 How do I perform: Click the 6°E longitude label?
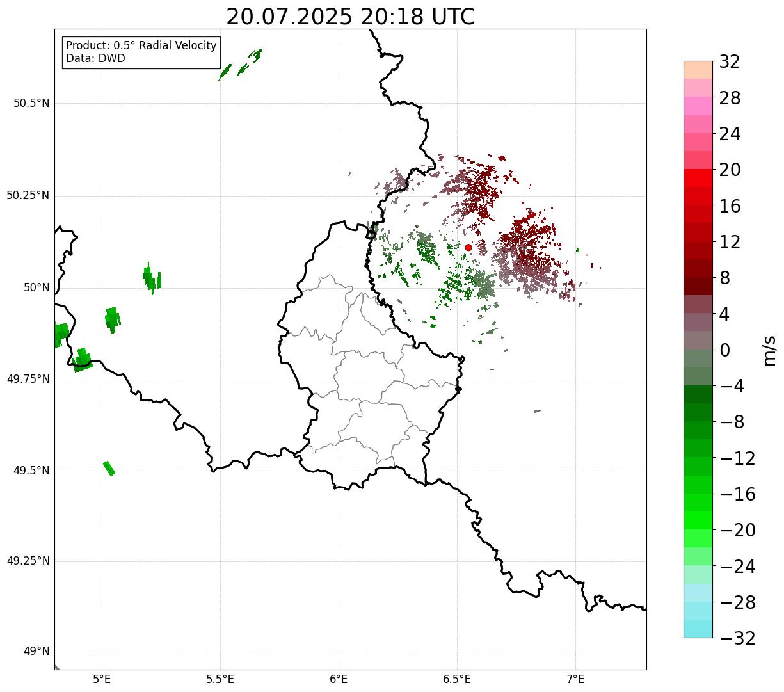coord(339,679)
